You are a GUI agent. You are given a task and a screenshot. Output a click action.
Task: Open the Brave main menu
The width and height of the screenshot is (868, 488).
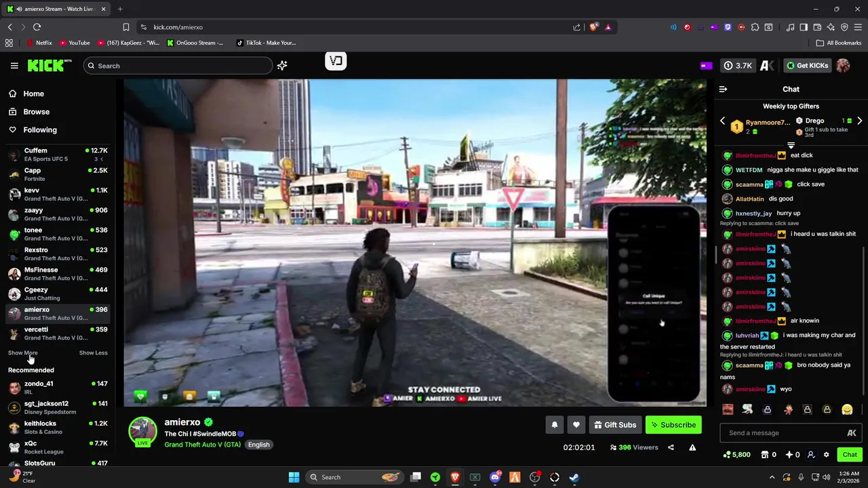coord(858,27)
